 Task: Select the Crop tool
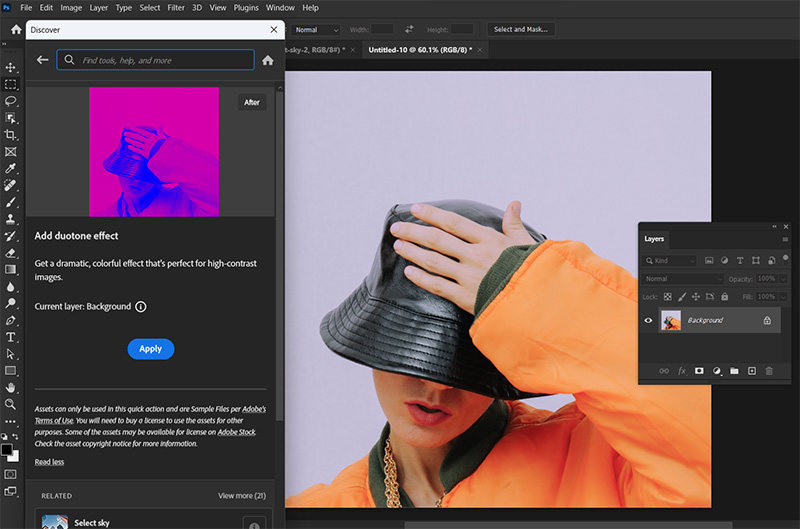point(11,135)
